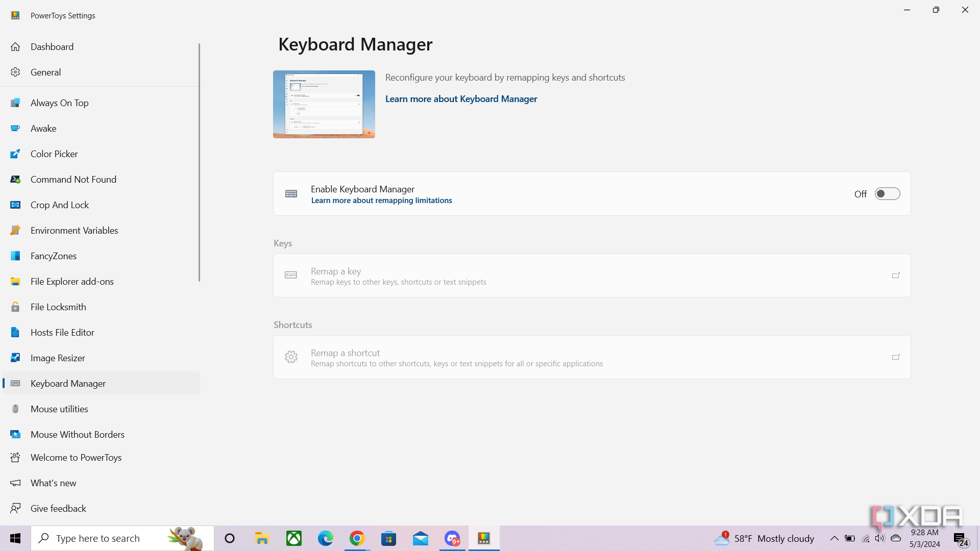This screenshot has height=551, width=980.
Task: Turn on the Enable Keyboard Manager toggle
Action: click(x=887, y=194)
